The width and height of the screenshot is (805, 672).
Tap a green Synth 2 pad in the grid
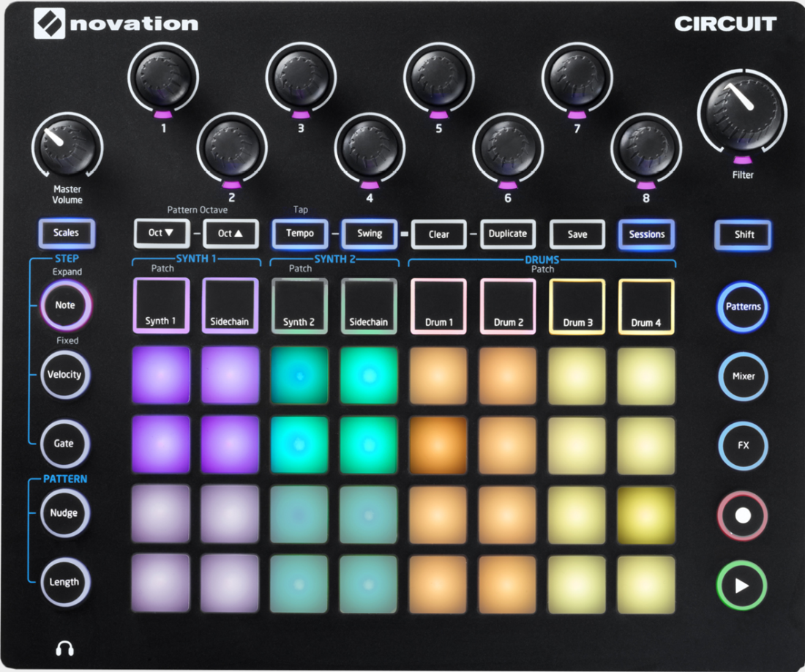299,375
